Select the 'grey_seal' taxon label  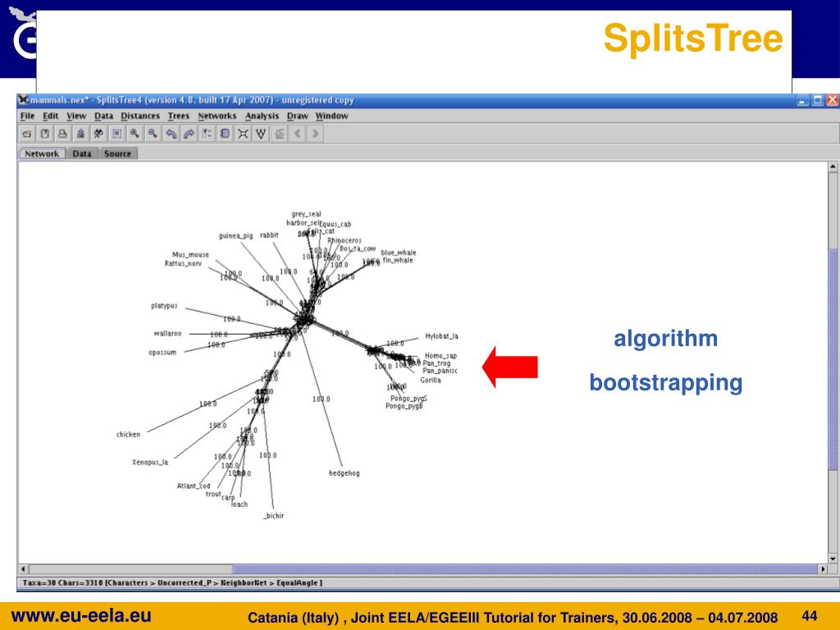click(x=307, y=214)
